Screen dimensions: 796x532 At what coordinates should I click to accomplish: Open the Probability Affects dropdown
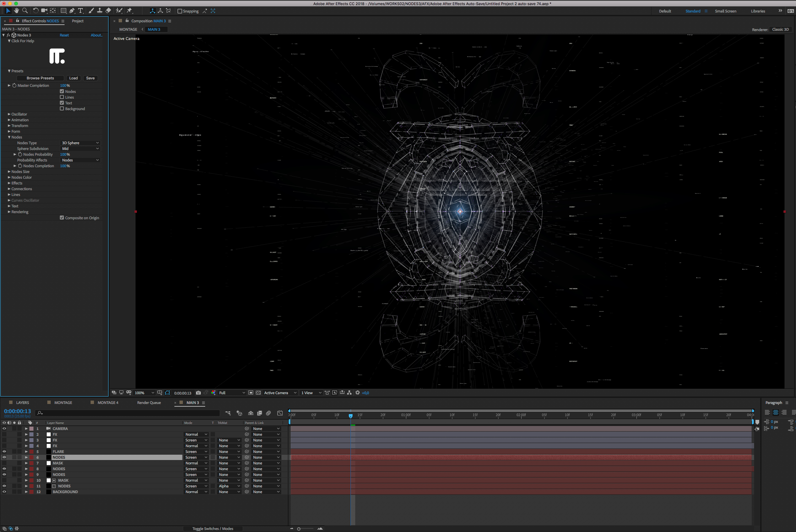pos(80,160)
